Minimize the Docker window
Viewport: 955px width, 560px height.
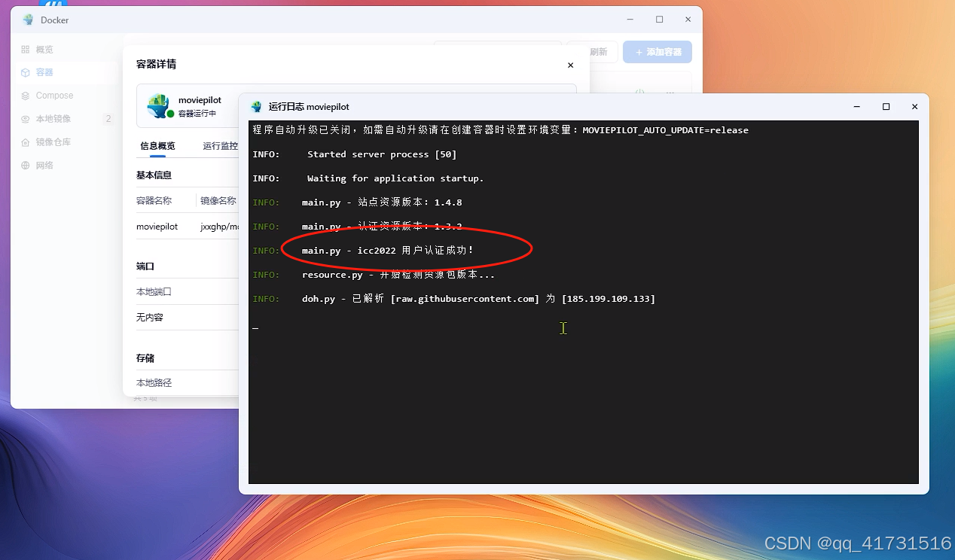click(x=630, y=20)
